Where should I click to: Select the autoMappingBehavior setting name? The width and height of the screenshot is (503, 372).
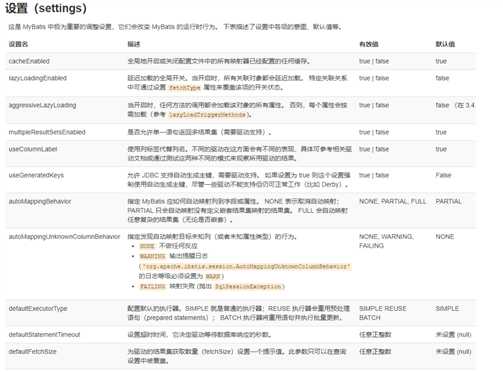pyautogui.click(x=40, y=201)
